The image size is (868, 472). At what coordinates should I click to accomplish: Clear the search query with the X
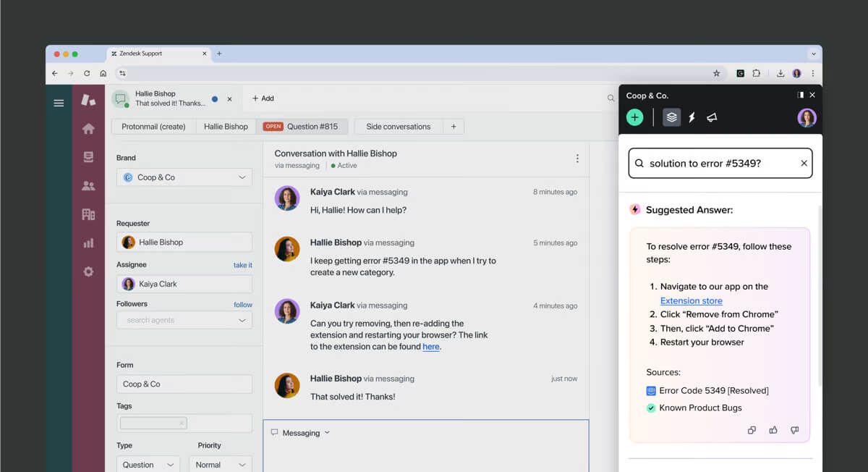[804, 164]
